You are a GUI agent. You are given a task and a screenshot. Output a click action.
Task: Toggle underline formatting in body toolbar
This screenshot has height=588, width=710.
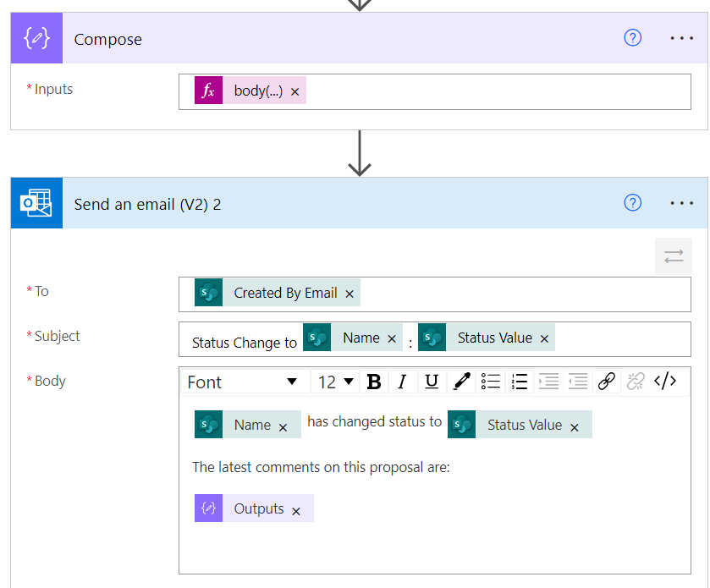click(x=432, y=382)
